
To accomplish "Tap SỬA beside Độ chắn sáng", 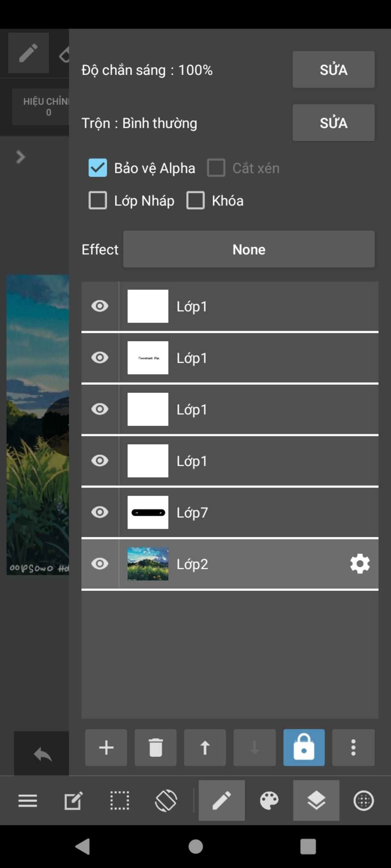I will click(333, 69).
